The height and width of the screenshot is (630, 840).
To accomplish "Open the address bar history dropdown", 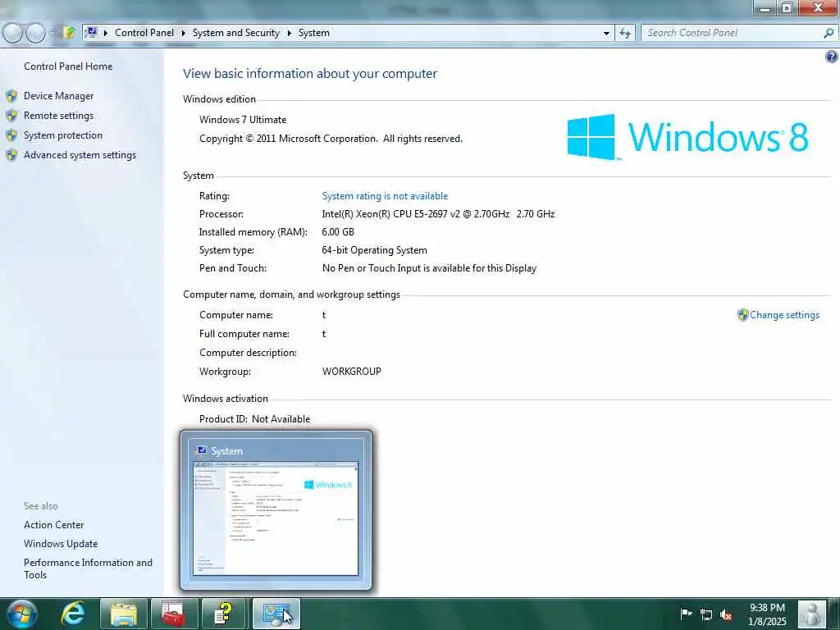I will [x=606, y=33].
